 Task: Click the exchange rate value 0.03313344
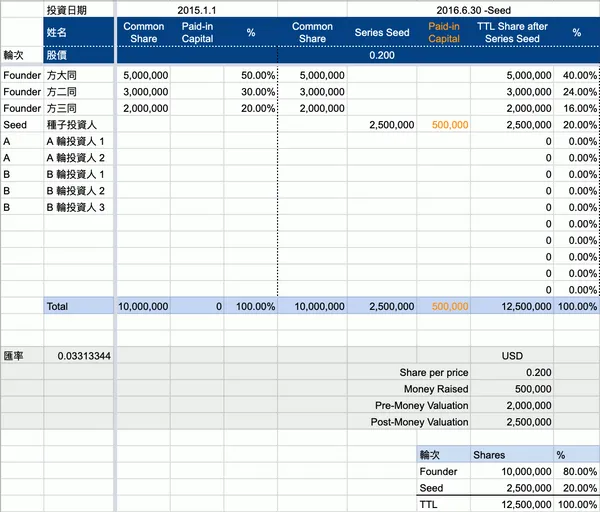[x=78, y=356]
